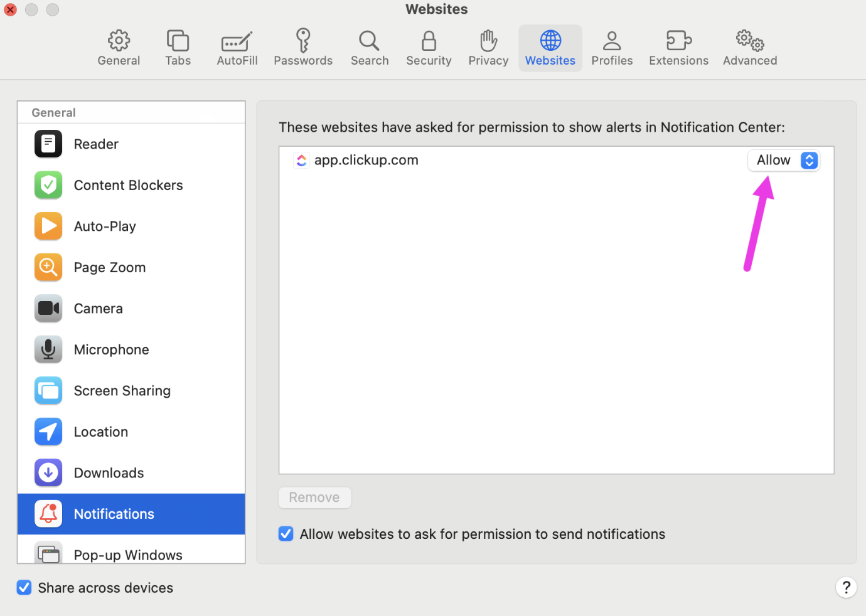Open the Extensions preferences tab
This screenshot has height=616, width=866.
(x=678, y=48)
